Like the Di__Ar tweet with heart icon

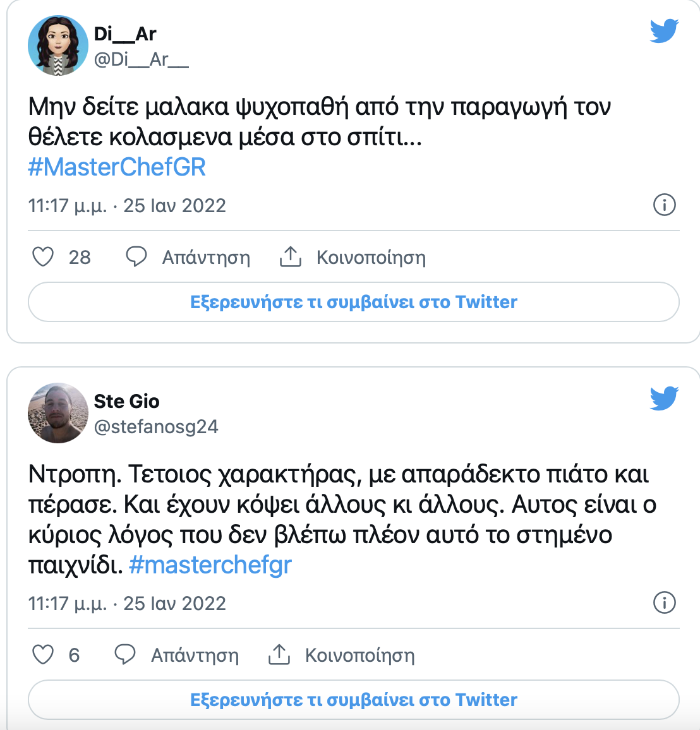43,257
